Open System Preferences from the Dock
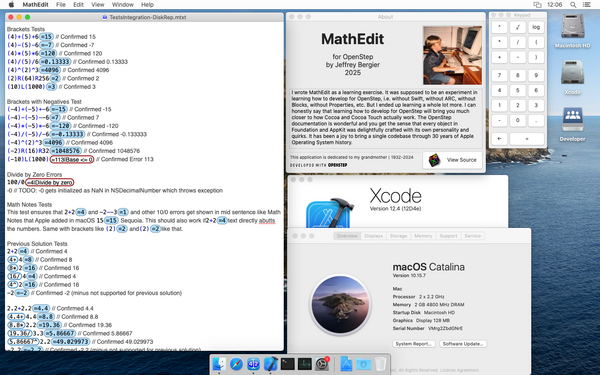 pos(322,364)
